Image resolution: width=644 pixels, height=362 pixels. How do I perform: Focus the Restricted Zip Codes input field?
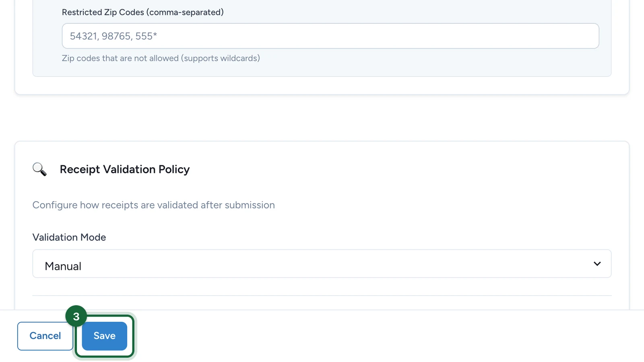[330, 36]
